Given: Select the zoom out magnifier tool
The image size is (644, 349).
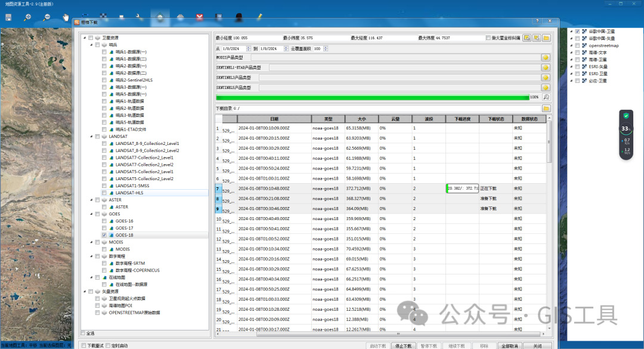Looking at the screenshot, I should [47, 17].
